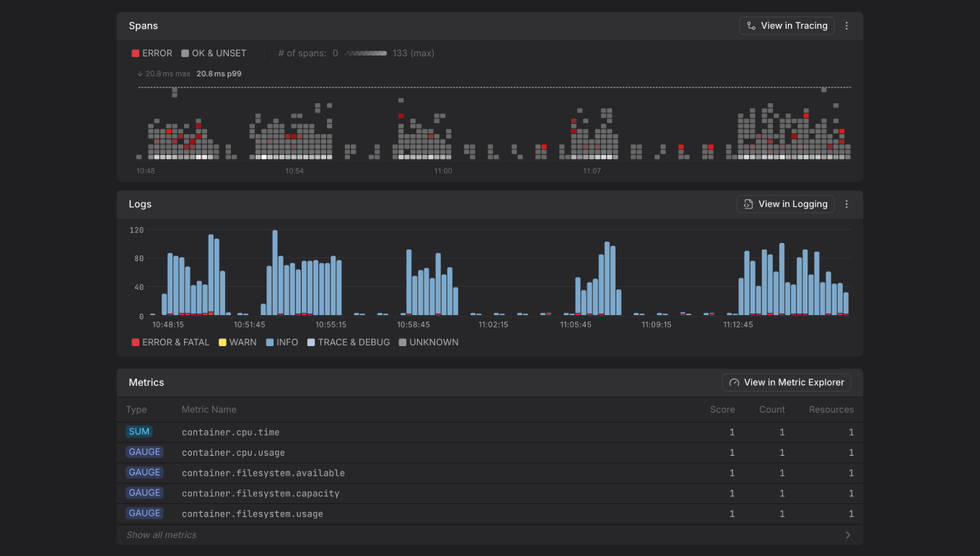Screen dimensions: 980x556
Task: Click the GAUGE badge beside container.filesystem.capacity
Action: (144, 493)
